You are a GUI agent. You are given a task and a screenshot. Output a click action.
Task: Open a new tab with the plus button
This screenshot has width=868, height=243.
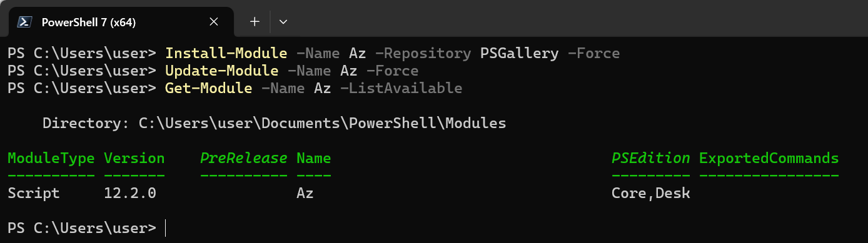pos(255,21)
